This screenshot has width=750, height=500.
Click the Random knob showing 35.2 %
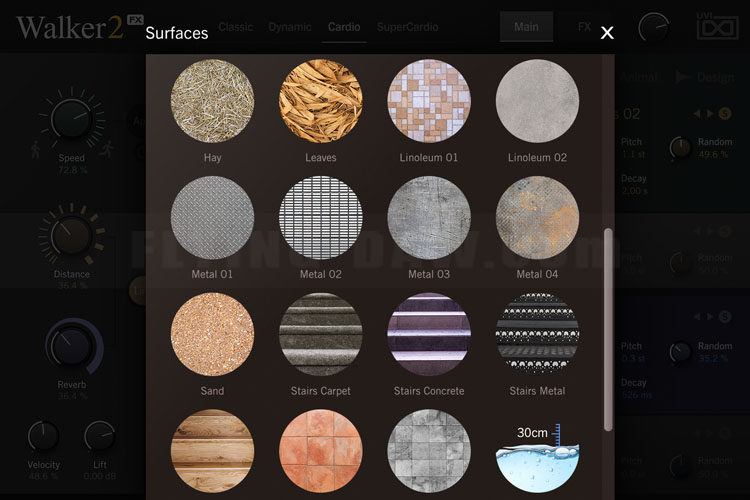[x=681, y=352]
